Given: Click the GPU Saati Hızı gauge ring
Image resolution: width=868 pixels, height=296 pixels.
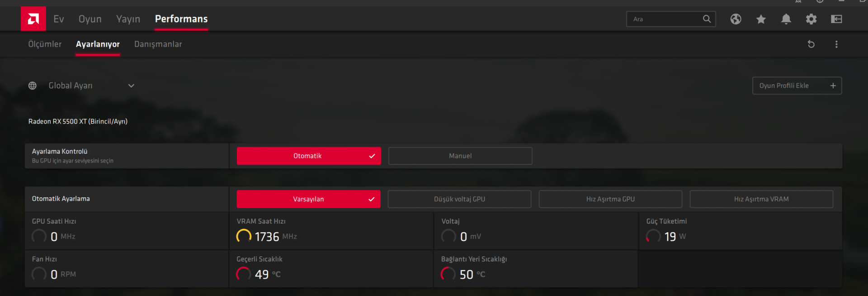Looking at the screenshot, I should tap(39, 236).
